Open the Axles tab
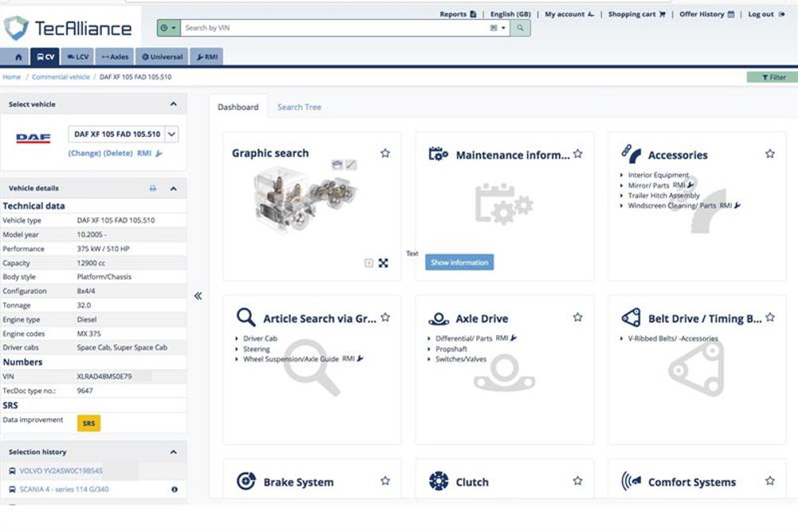This screenshot has width=798, height=532. pos(115,57)
